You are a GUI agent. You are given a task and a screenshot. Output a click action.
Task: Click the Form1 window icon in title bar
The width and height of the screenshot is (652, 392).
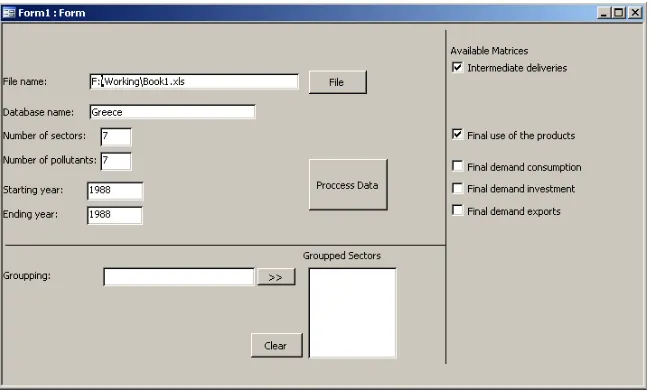(x=9, y=13)
